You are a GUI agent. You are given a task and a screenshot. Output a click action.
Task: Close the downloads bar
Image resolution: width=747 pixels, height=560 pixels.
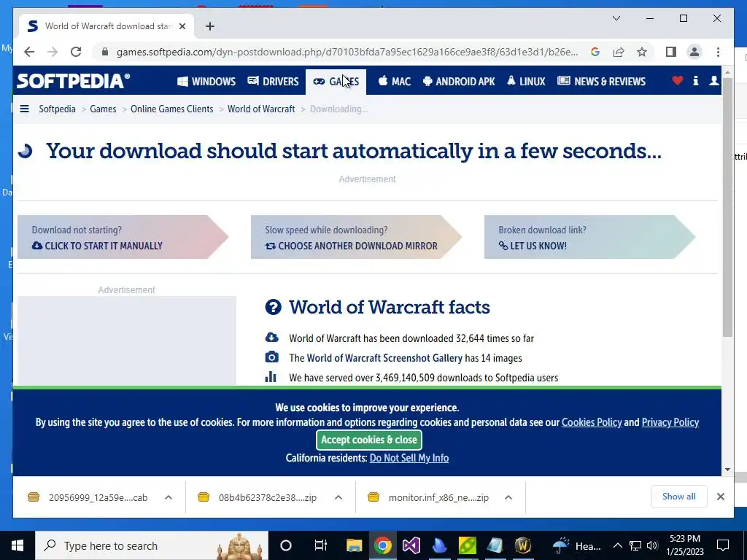pyautogui.click(x=720, y=497)
